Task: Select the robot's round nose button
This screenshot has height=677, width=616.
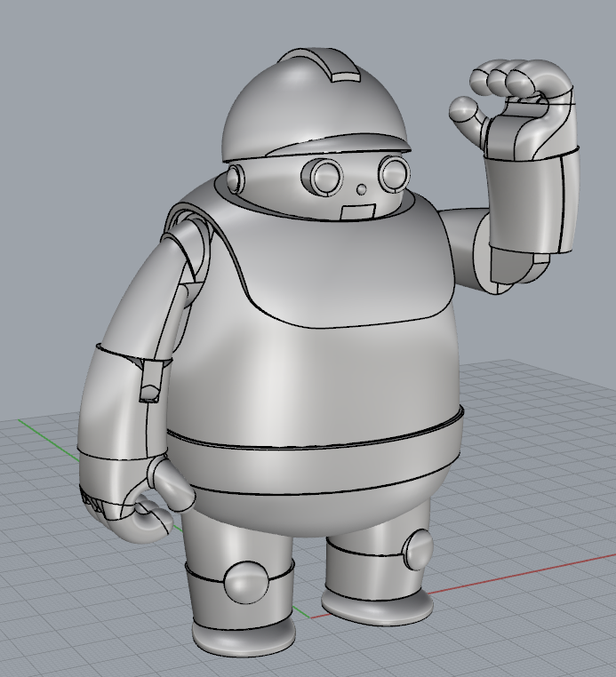Action: coord(362,189)
